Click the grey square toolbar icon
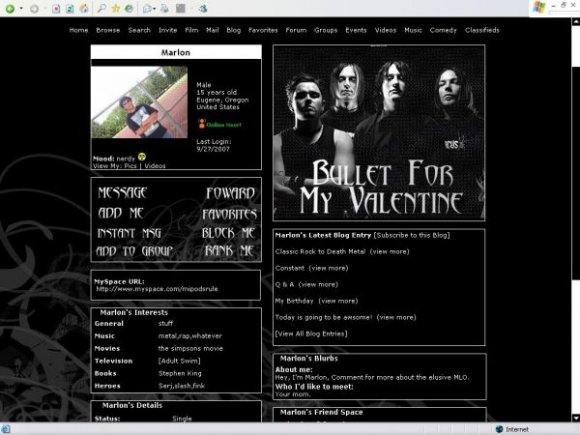The width and height of the screenshot is (580, 435). tap(181, 8)
